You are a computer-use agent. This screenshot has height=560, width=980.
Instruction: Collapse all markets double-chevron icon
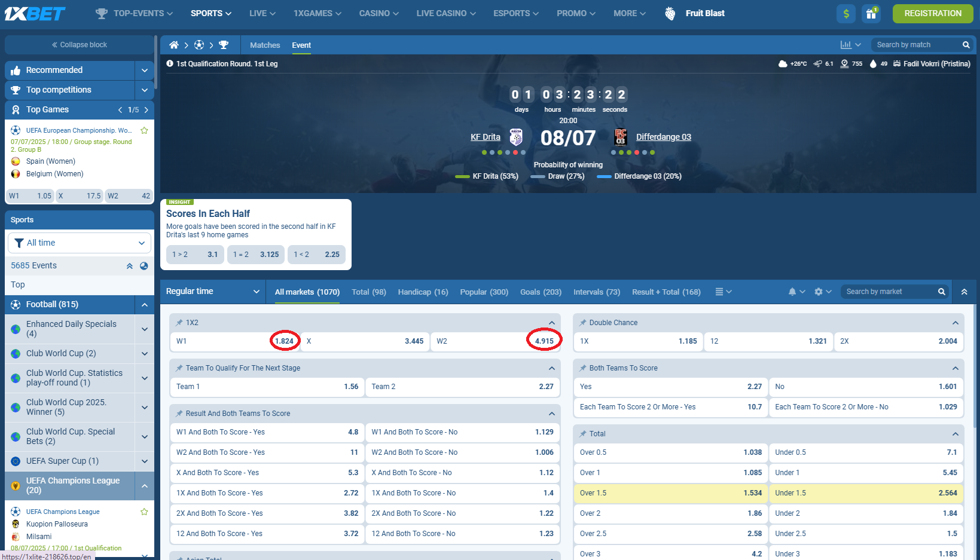[964, 292]
